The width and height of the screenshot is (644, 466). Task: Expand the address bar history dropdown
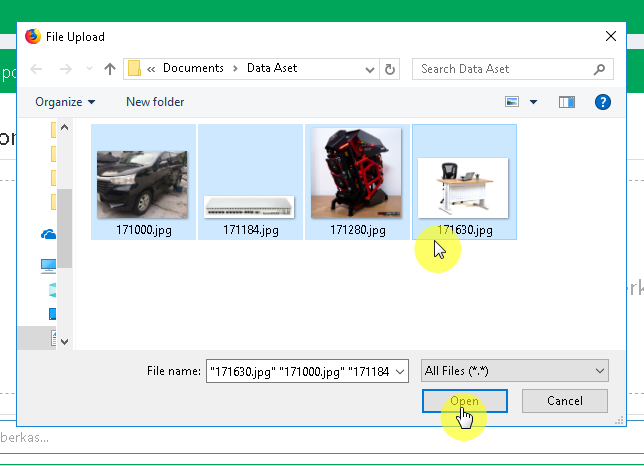[x=370, y=69]
